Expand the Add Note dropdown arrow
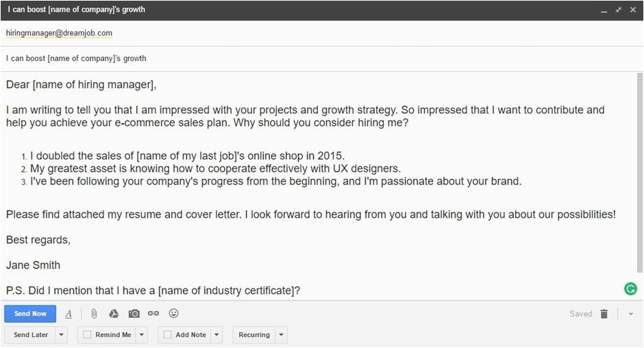The height and width of the screenshot is (348, 644). [216, 335]
